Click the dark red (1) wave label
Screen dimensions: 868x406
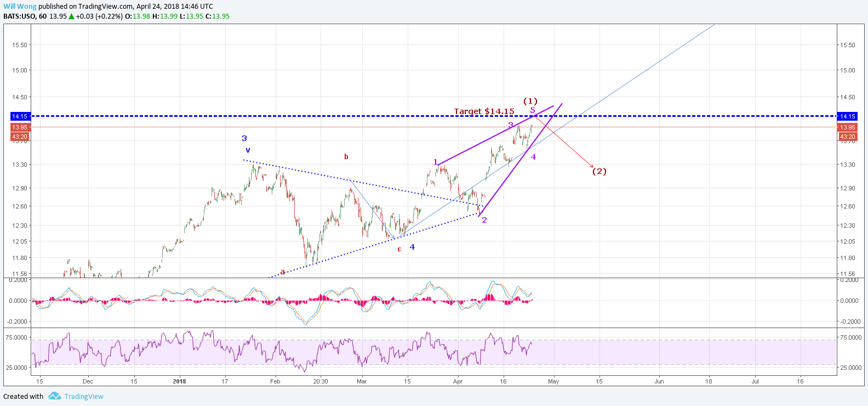[530, 101]
